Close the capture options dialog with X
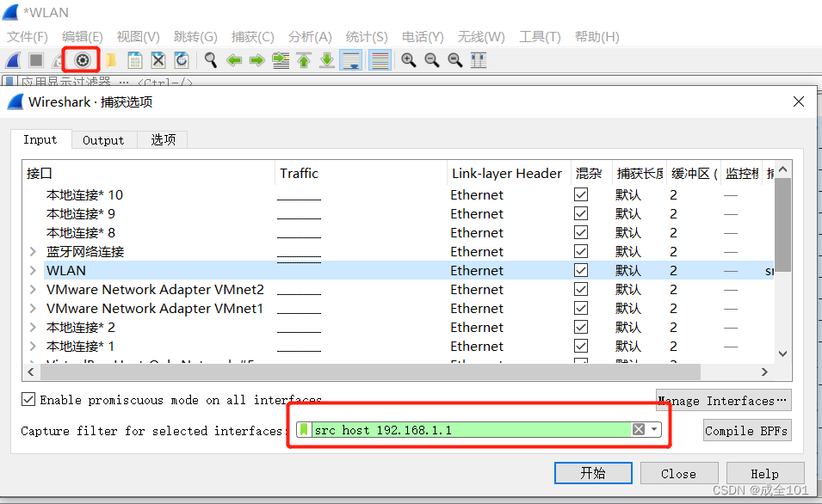This screenshot has width=822, height=504. pyautogui.click(x=799, y=101)
